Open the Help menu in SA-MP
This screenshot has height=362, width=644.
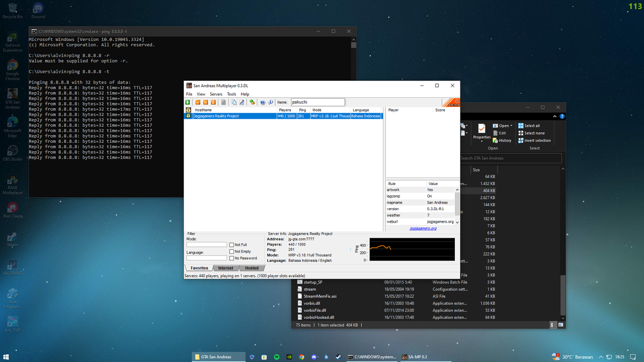pos(245,94)
